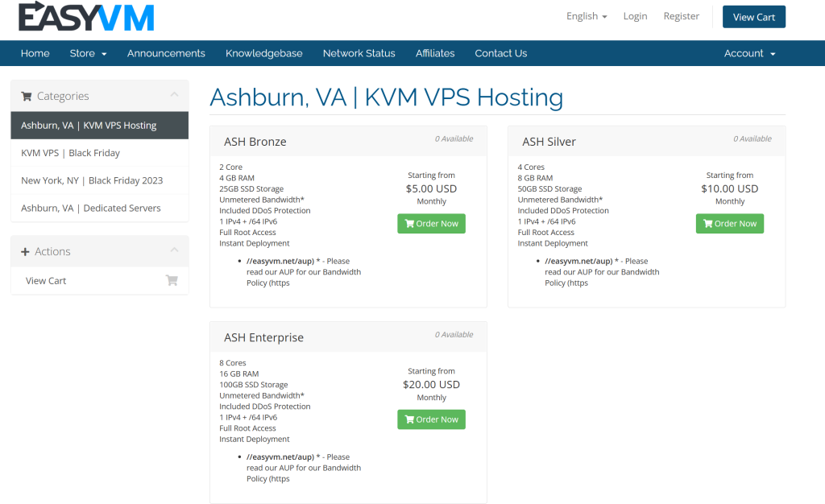Click the page heading Ashburn, VA | KVM VPS Hosting
Viewport: 825px width, 504px height.
pos(386,97)
